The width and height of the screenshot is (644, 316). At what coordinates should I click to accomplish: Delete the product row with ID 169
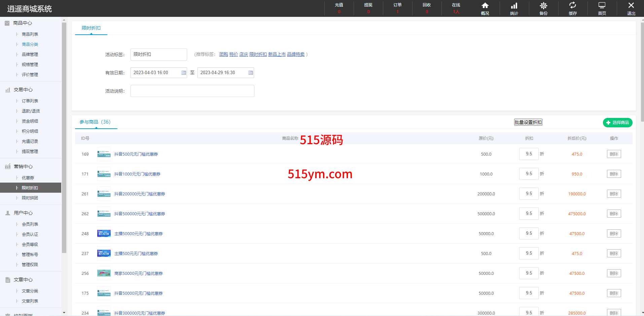(x=614, y=154)
